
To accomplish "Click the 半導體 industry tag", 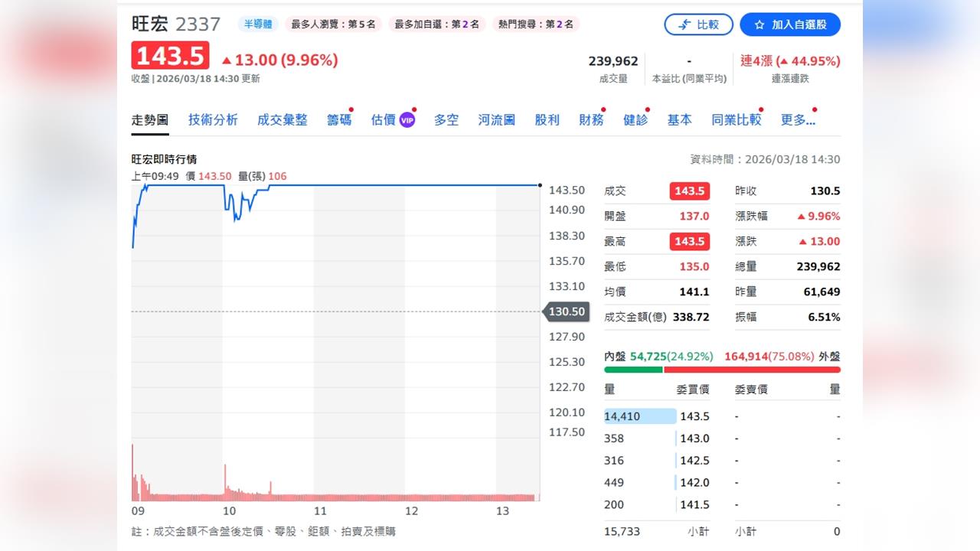I will 258,24.
